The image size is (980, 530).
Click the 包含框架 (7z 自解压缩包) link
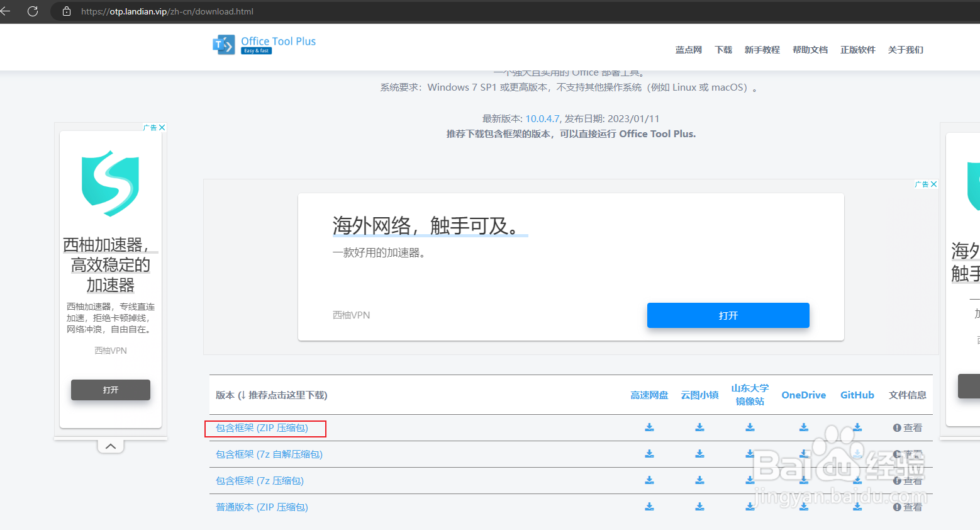tap(269, 454)
